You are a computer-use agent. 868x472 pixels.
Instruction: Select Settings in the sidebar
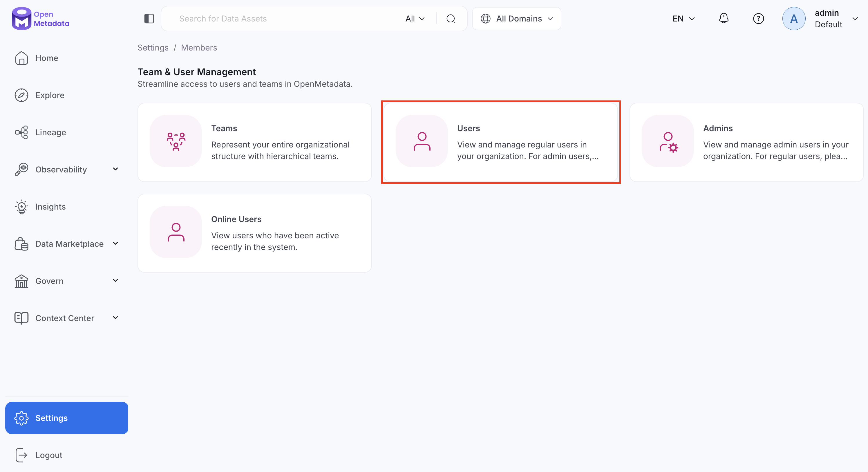coord(67,418)
